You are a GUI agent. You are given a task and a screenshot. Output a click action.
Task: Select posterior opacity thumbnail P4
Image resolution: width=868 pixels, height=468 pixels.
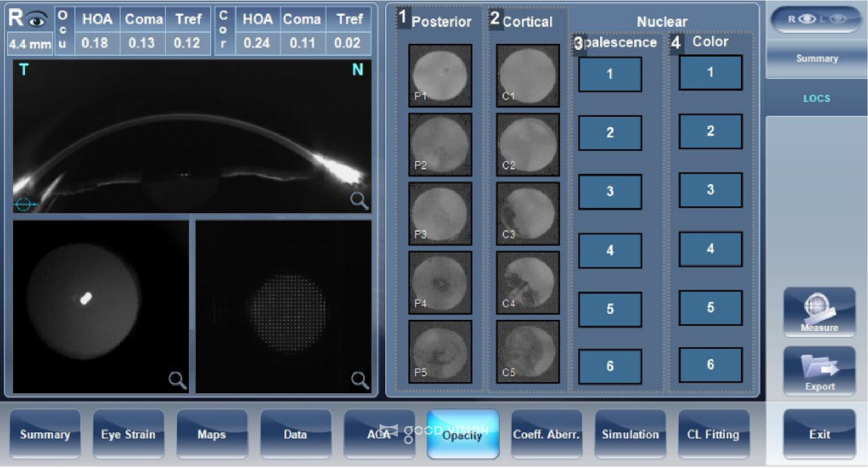(440, 283)
